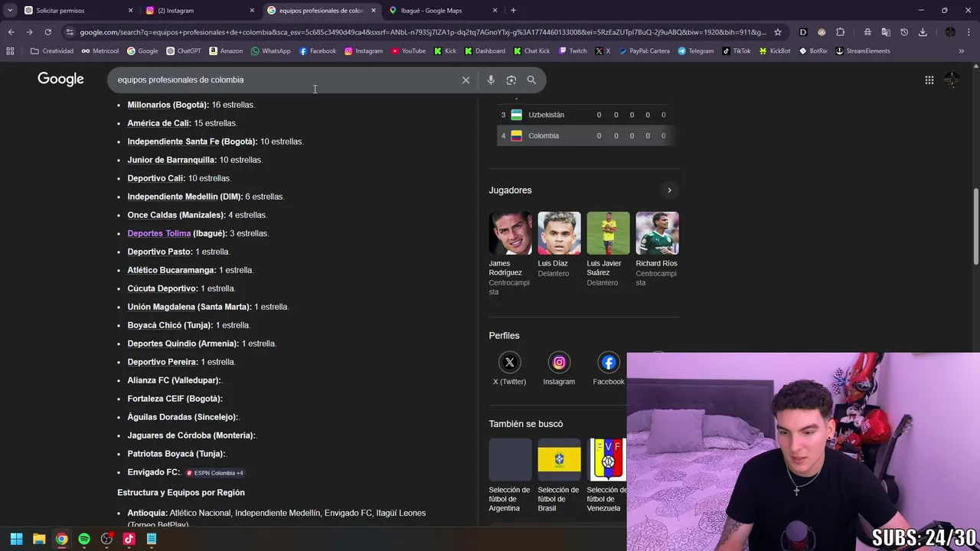980x551 pixels.
Task: Open the Junior de Barranquilla link
Action: point(171,160)
